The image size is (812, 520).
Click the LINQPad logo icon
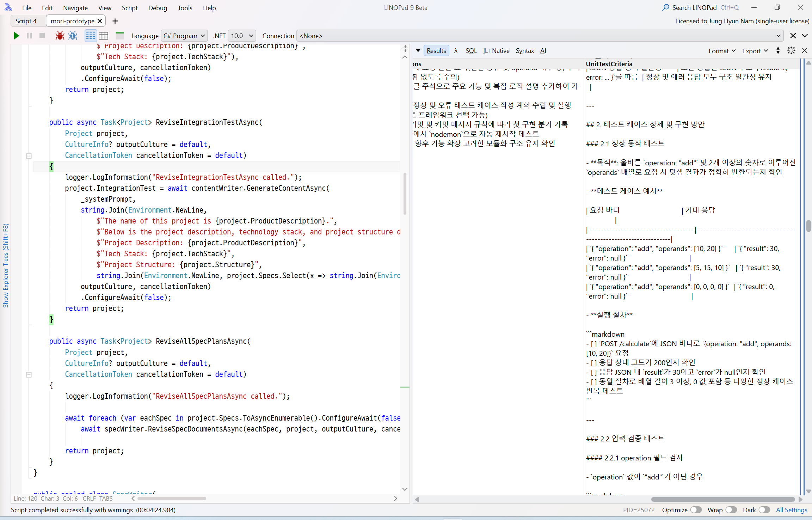(8, 7)
